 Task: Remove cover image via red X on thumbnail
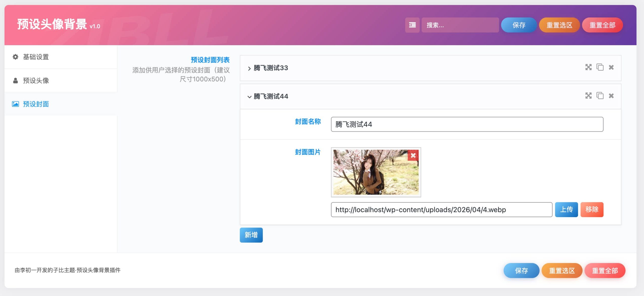pos(413,156)
